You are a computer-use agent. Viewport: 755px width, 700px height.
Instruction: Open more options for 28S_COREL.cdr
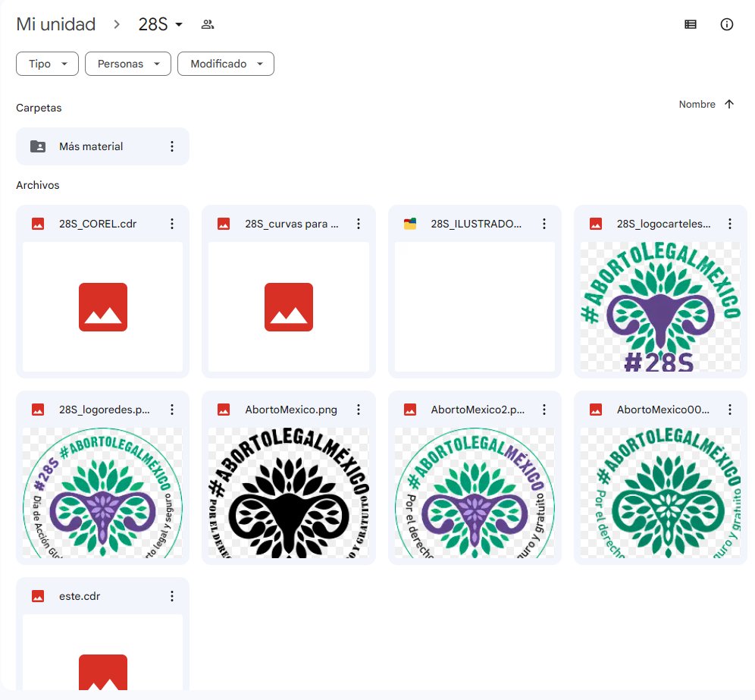pyautogui.click(x=172, y=224)
